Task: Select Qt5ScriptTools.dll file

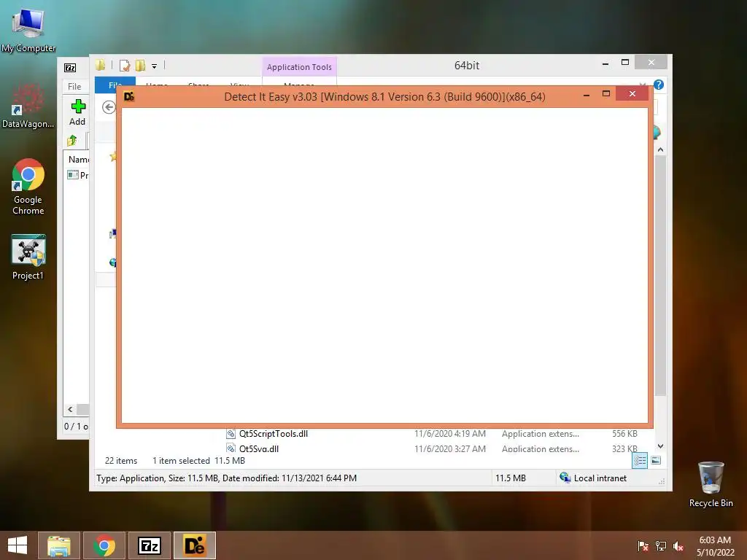Action: point(273,434)
